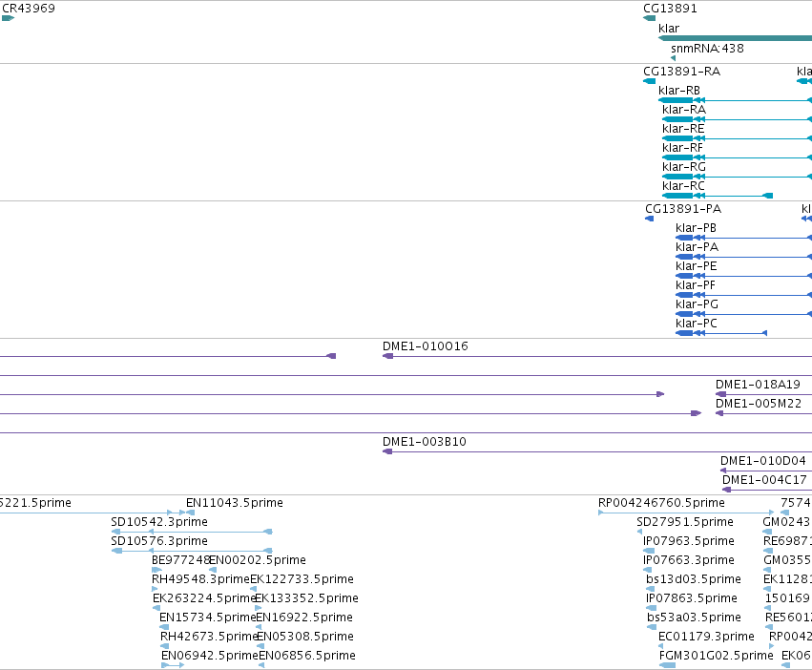
Task: Click the klar-PE protein label
Action: pos(697,266)
